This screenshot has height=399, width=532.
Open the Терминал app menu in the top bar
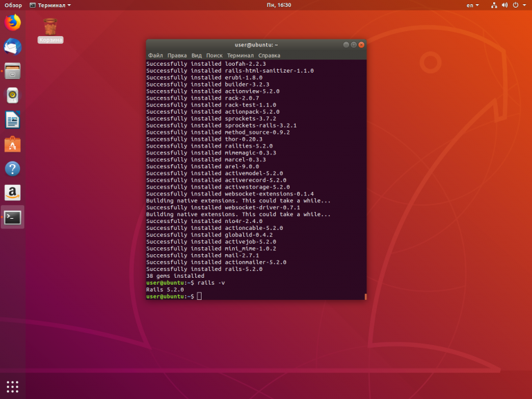[50, 5]
